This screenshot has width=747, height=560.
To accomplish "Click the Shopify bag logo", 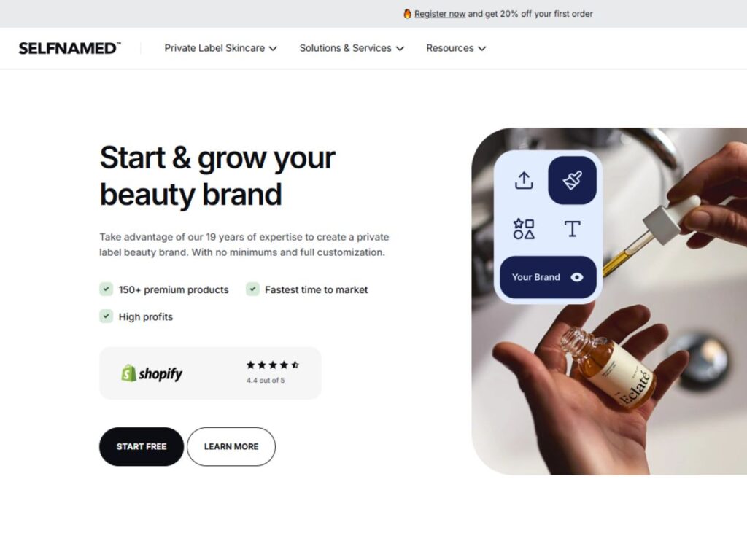I will click(128, 373).
